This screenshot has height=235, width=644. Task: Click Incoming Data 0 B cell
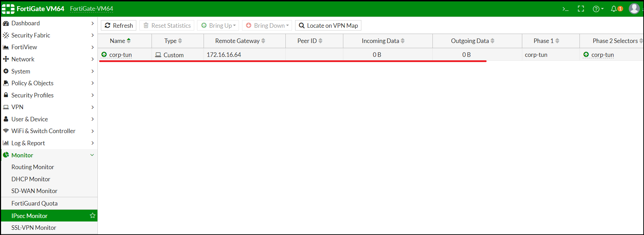[388, 54]
